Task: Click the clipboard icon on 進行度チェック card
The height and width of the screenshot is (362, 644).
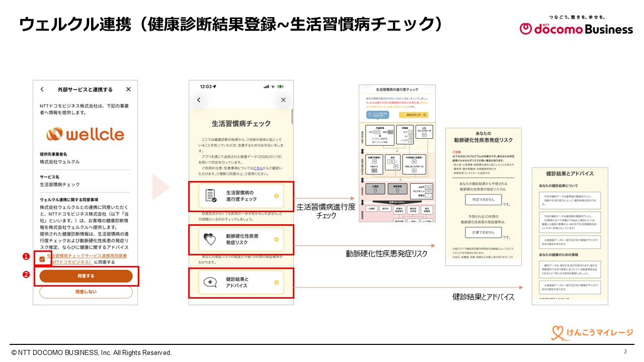Action: (x=211, y=196)
